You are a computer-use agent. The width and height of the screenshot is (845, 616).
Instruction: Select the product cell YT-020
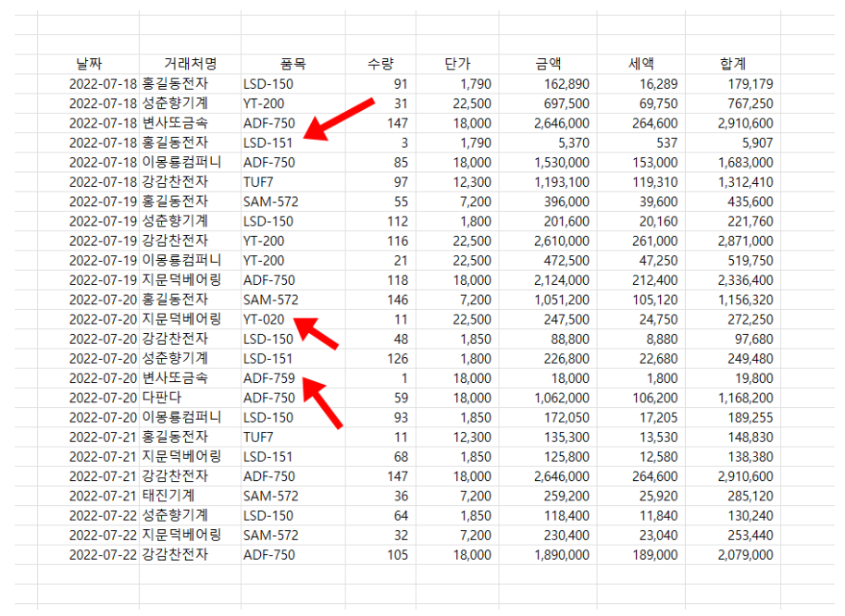click(x=293, y=319)
